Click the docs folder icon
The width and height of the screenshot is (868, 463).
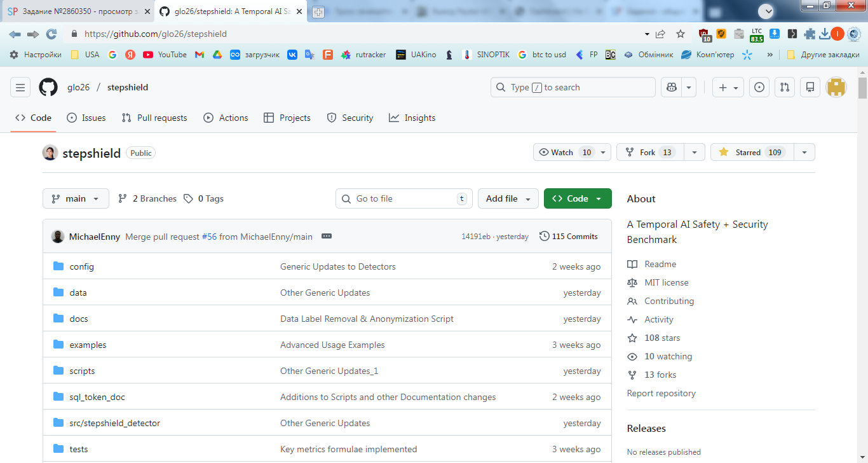(x=59, y=319)
